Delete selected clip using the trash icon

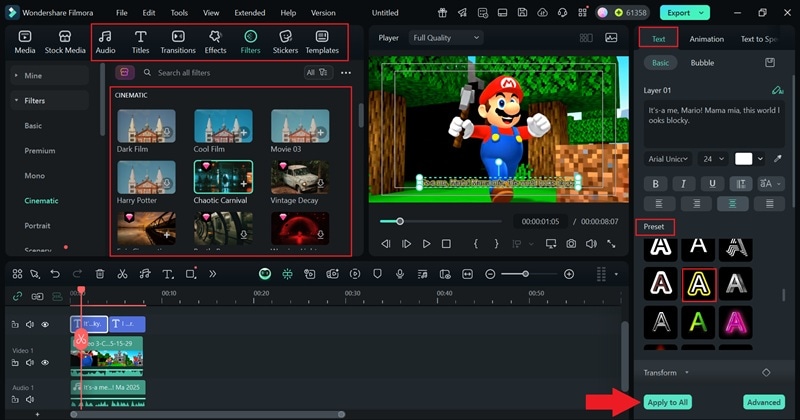pyautogui.click(x=100, y=274)
